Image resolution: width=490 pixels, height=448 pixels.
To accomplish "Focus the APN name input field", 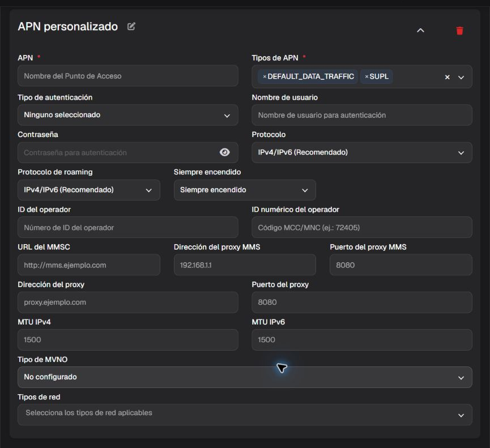I will 128,76.
